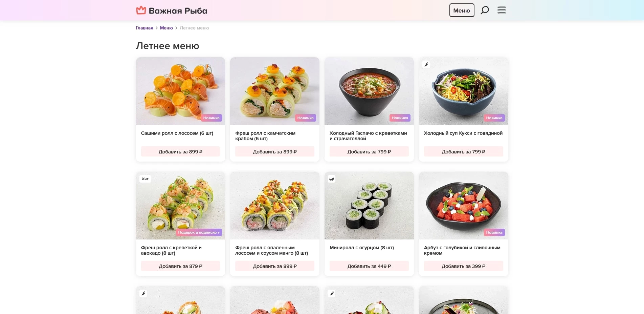Add Арбуз с голубикой for 399 ₽

tap(463, 266)
